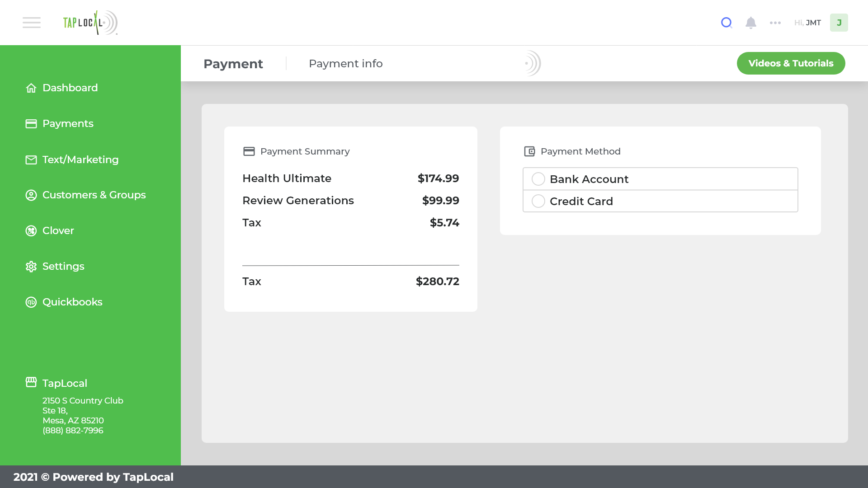This screenshot has height=488, width=868.
Task: Click the Text/Marketing envelope icon
Action: tap(31, 160)
